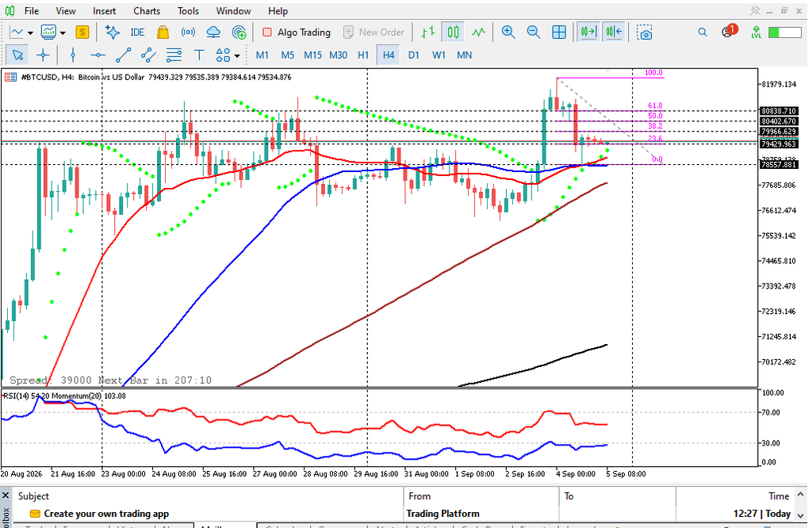Select the MN monthly timeframe
Viewport: 812px width, 528px height.
coord(464,55)
